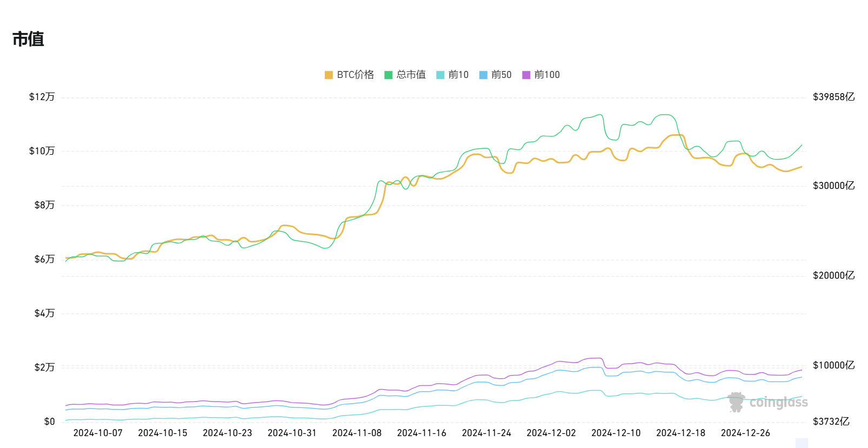Select the 2024-11-08 date label
This screenshot has width=868, height=448.
click(357, 433)
